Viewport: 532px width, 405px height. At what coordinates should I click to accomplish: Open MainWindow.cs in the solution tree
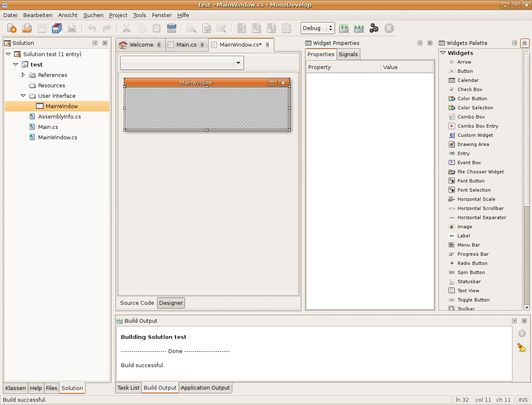pyautogui.click(x=57, y=137)
